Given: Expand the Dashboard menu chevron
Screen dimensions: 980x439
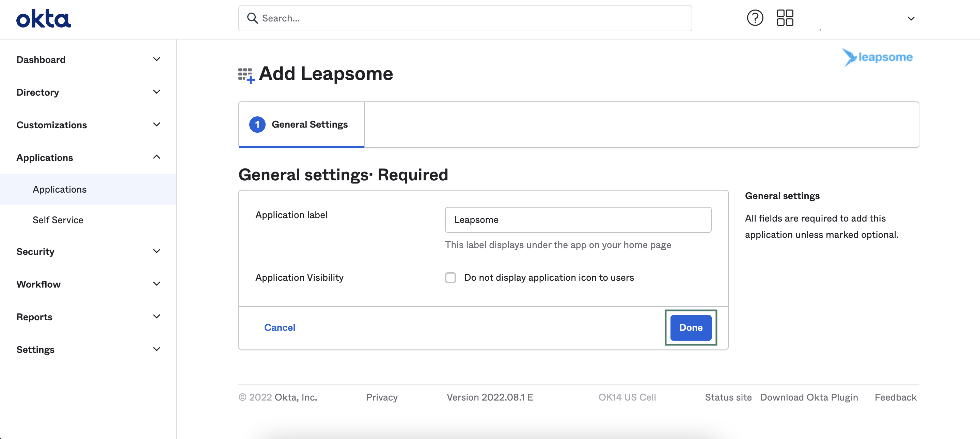Looking at the screenshot, I should pyautogui.click(x=156, y=59).
